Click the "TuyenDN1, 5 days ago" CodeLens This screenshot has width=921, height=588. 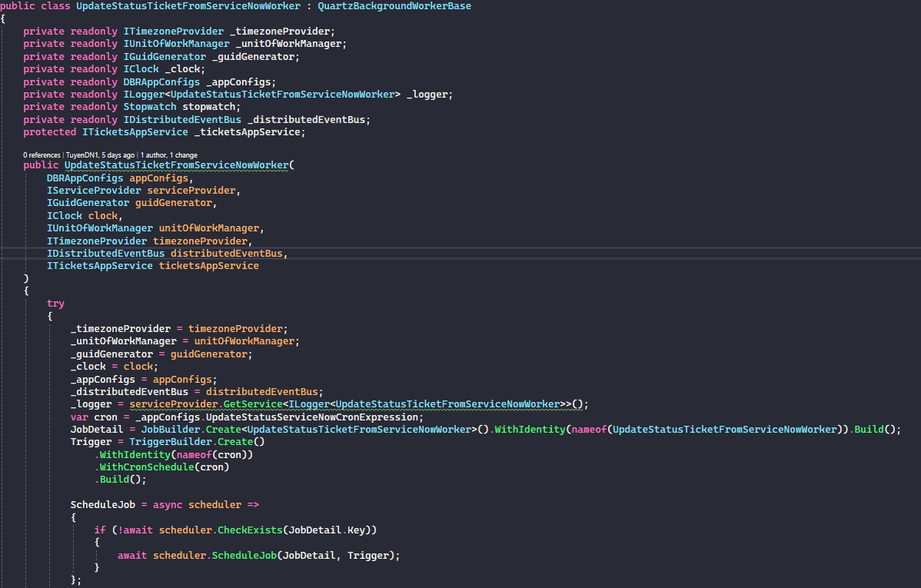(100, 154)
